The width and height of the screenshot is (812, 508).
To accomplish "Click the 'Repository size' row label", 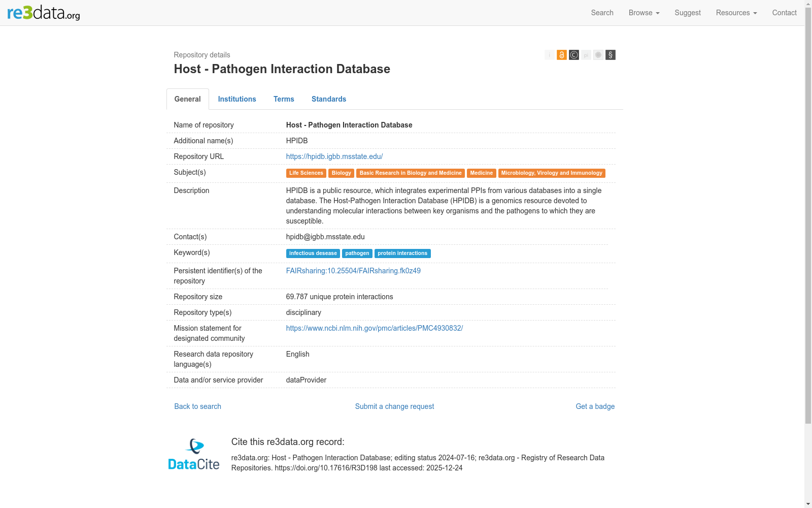I will [x=198, y=297].
